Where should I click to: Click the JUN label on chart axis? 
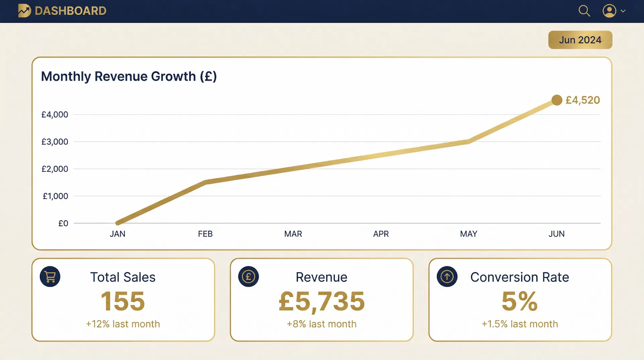click(x=556, y=234)
